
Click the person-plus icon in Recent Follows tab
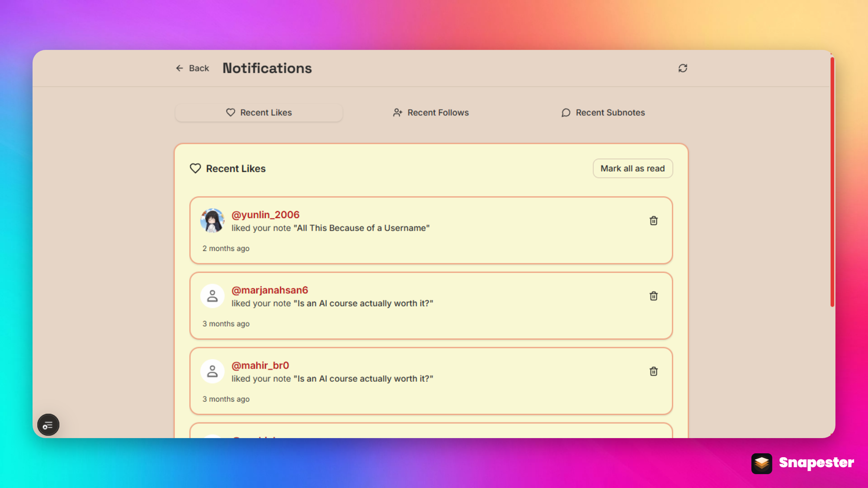tap(398, 112)
